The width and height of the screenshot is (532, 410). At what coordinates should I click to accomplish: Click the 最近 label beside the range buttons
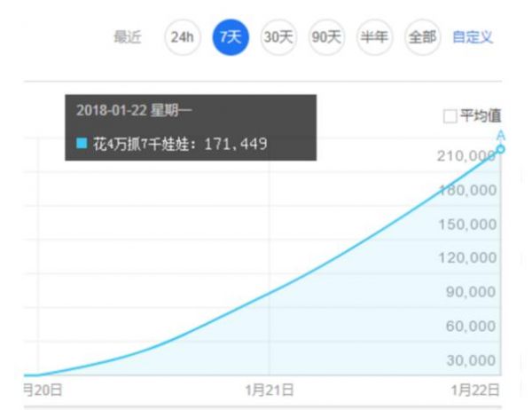[x=128, y=37]
